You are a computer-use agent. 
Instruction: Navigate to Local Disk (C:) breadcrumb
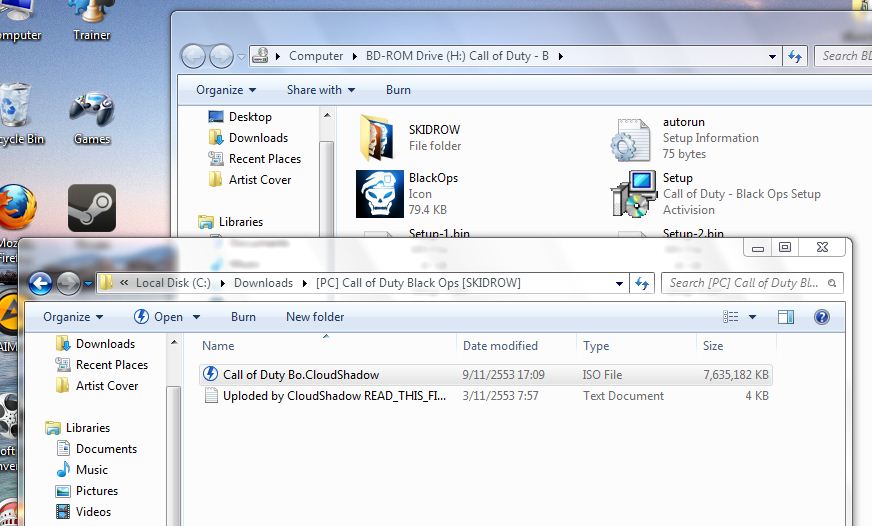click(x=173, y=283)
